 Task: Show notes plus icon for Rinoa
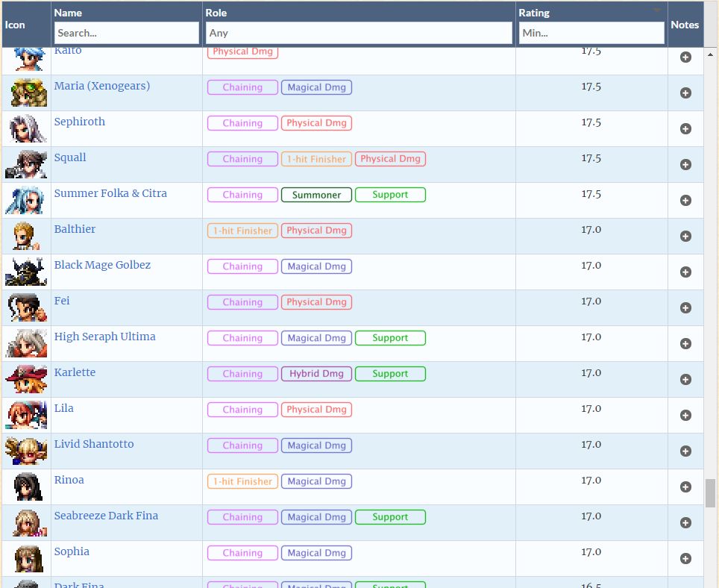tap(685, 487)
